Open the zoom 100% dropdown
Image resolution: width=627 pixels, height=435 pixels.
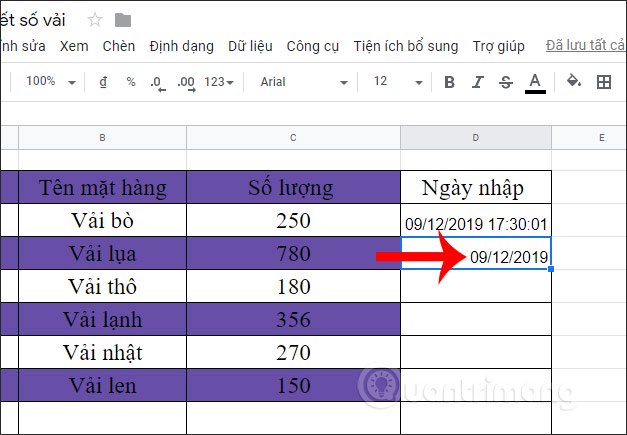(x=50, y=82)
